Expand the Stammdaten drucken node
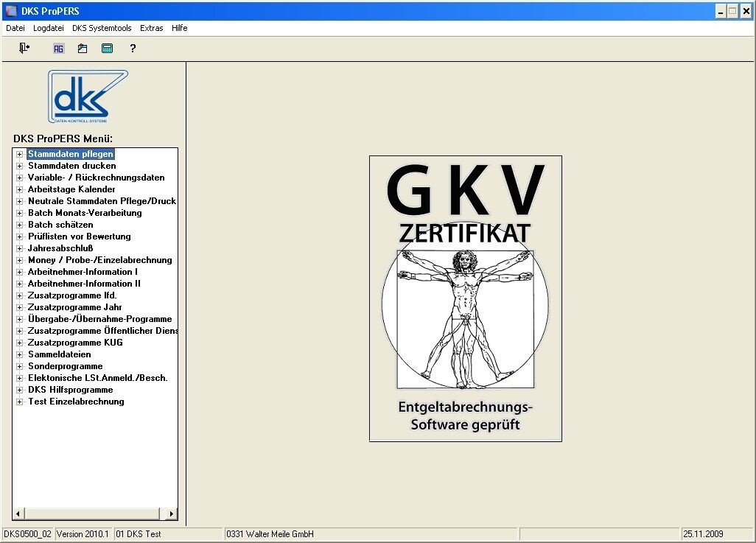Screen dimensions: 756x543 19,166
